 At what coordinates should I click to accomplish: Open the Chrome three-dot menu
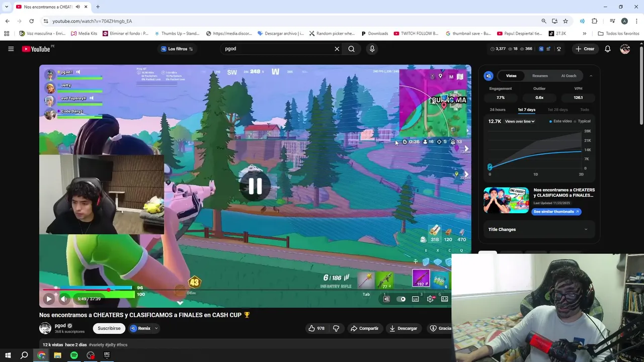[636, 21]
